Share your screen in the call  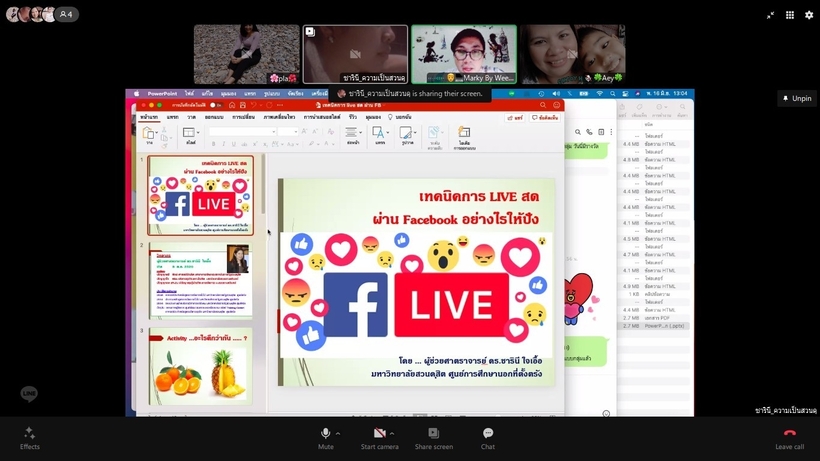[434, 438]
